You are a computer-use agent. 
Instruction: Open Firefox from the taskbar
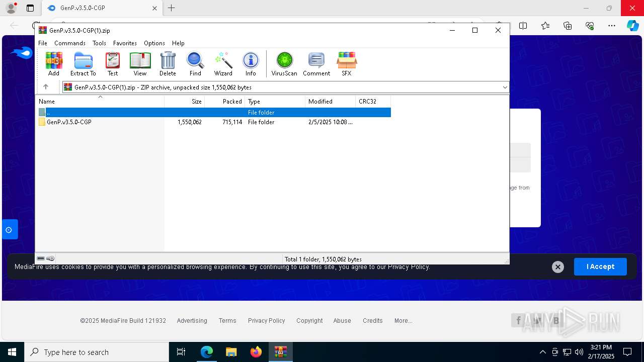[x=256, y=352]
